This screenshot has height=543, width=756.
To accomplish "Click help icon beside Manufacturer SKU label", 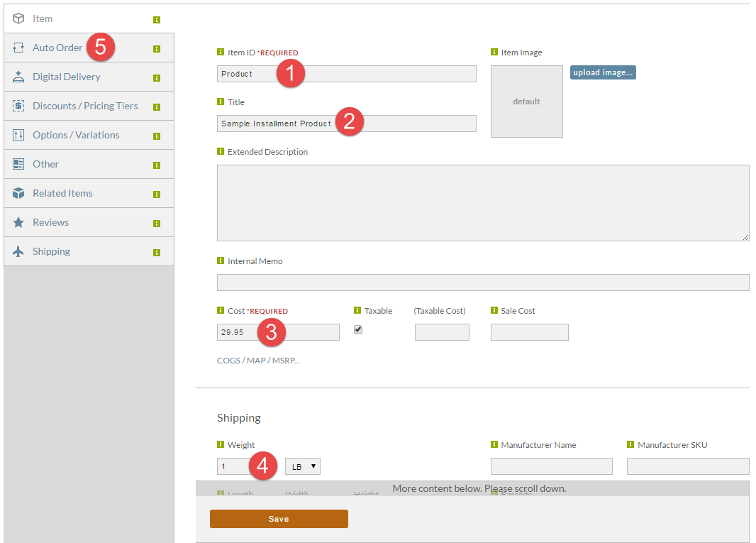I will [x=630, y=444].
